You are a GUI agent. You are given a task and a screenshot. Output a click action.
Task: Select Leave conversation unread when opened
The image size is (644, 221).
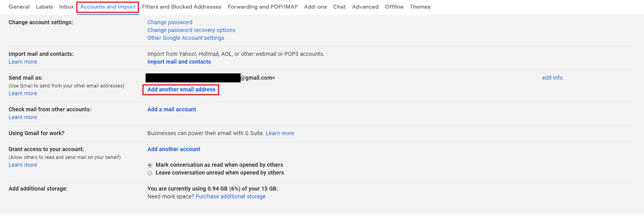click(150, 173)
